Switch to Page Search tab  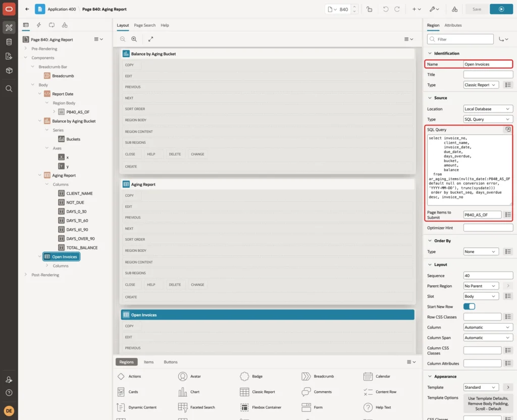[144, 25]
